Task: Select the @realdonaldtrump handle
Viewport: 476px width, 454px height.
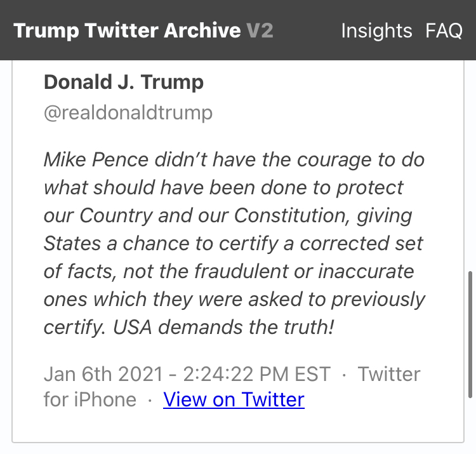Action: pyautogui.click(x=128, y=113)
